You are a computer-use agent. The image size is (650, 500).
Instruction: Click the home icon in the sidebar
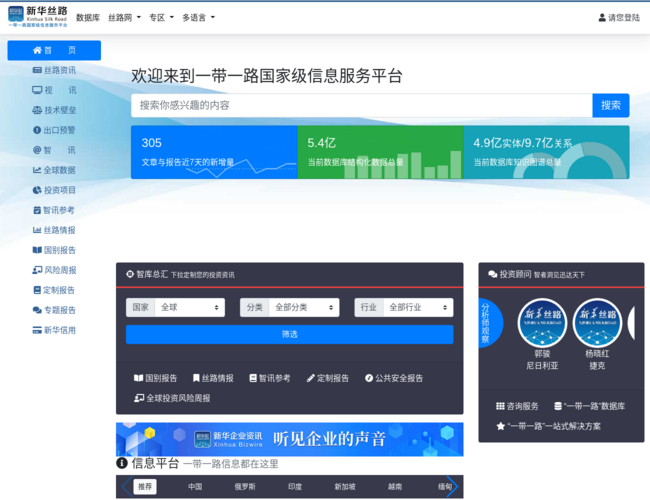[x=37, y=50]
